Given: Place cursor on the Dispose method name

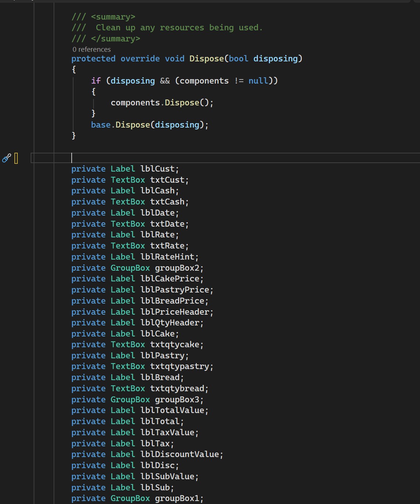Looking at the screenshot, I should tap(206, 58).
